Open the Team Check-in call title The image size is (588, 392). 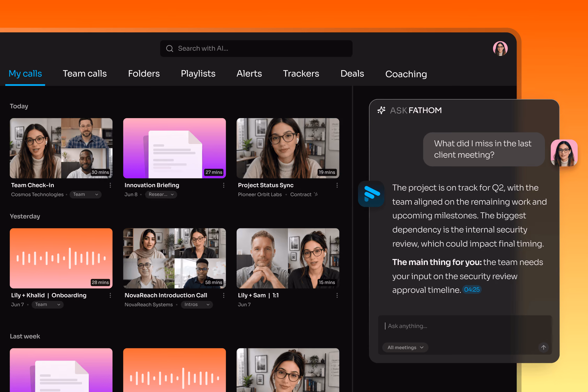coord(33,185)
